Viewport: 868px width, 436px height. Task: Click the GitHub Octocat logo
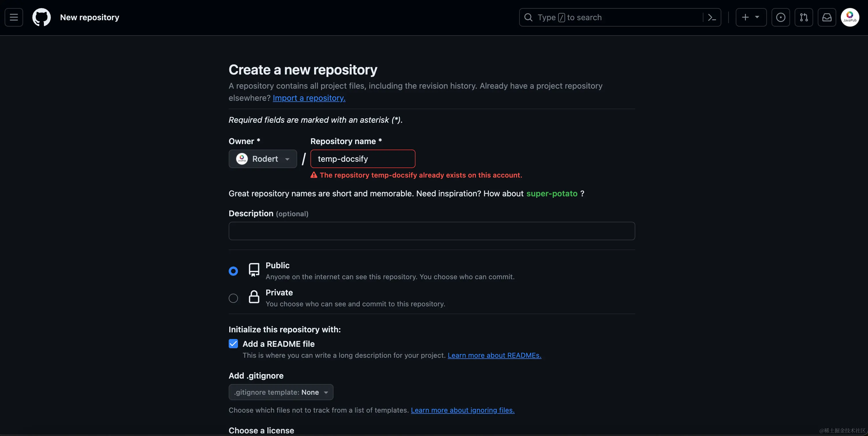(42, 17)
